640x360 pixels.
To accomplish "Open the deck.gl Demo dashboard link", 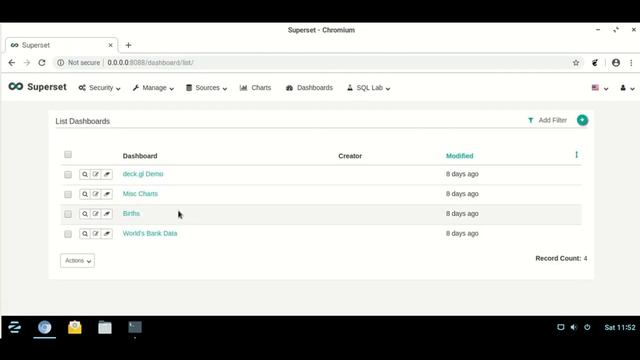I will pyautogui.click(x=143, y=174).
